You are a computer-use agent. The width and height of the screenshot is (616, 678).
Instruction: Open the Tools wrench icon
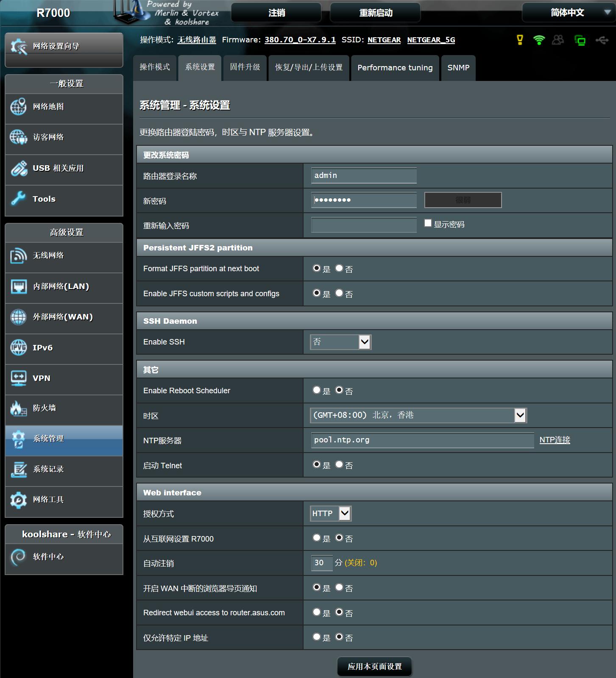click(x=18, y=199)
